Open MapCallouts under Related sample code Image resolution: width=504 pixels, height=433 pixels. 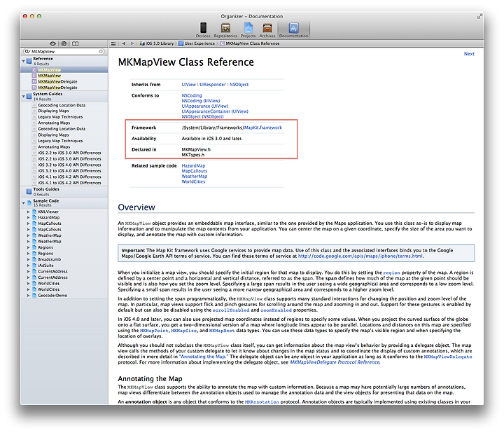pyautogui.click(x=194, y=171)
